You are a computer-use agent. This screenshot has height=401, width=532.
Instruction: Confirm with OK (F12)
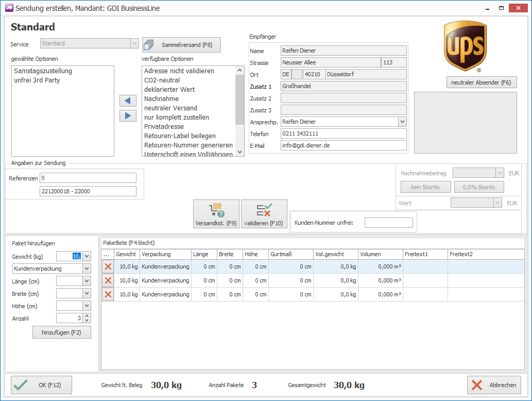click(41, 385)
